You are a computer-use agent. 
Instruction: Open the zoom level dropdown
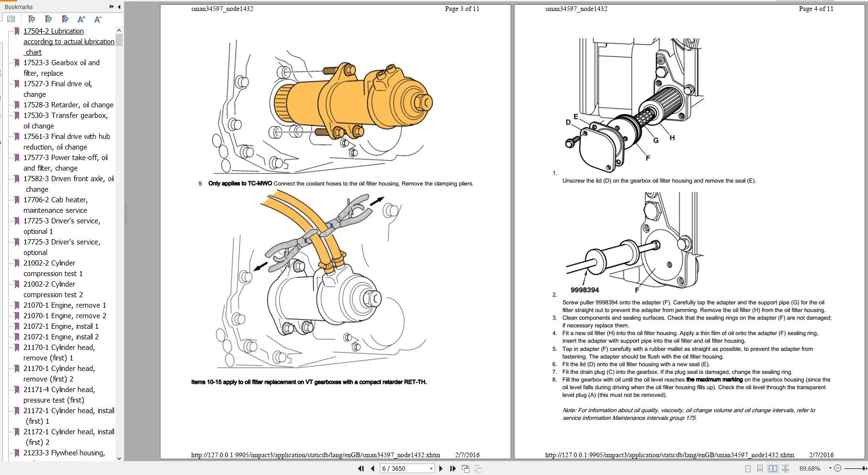click(830, 468)
